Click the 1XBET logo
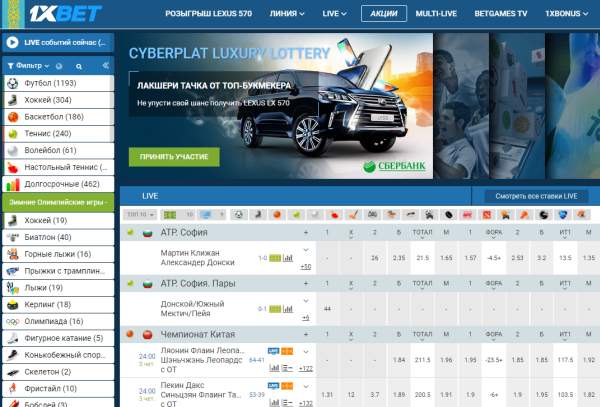Screen dimensions: 600x407 pos(65,14)
